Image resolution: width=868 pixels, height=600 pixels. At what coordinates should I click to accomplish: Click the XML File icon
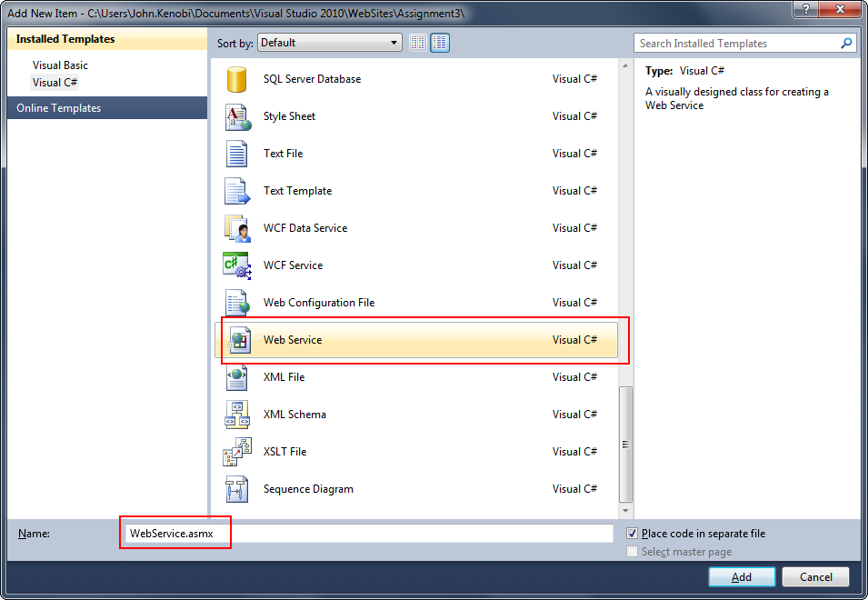click(237, 377)
